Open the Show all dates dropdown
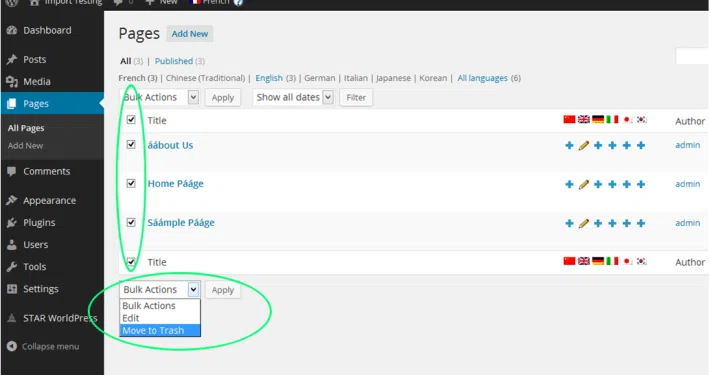710x375 pixels. click(293, 97)
